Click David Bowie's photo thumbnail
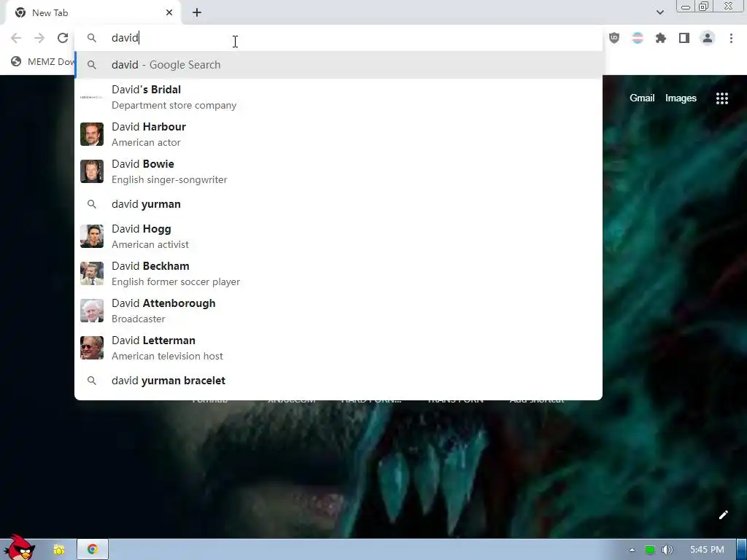Viewport: 747px width, 560px height. (x=92, y=171)
